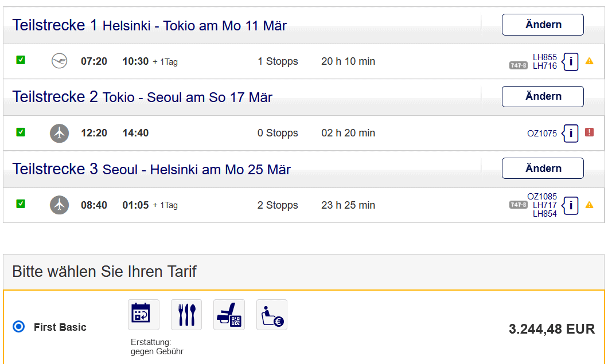This screenshot has width=608, height=364.
Task: Toggle the 08:40 Seoul - Helsinki flight checkbox
Action: coord(21,203)
